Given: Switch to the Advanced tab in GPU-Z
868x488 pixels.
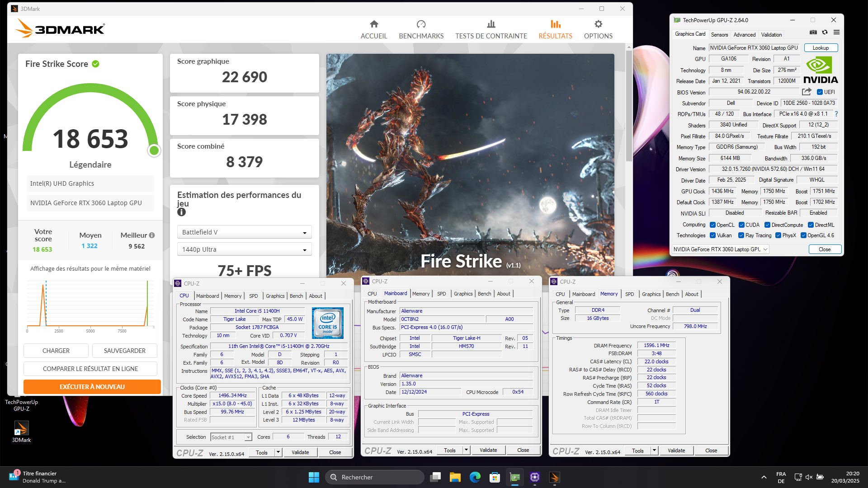Looking at the screenshot, I should pyautogui.click(x=744, y=35).
